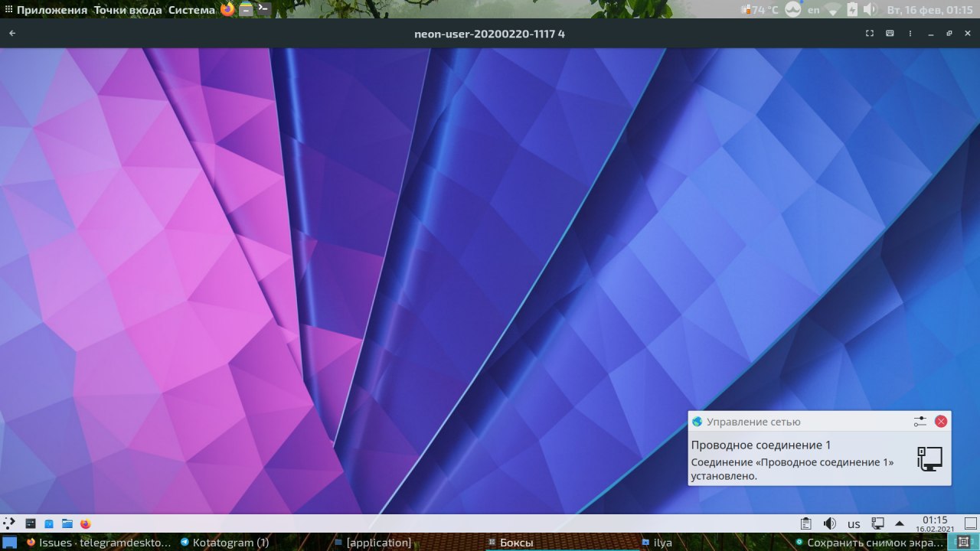This screenshot has height=551, width=980.
Task: Open the file manager launcher in the top panel
Action: click(x=246, y=10)
